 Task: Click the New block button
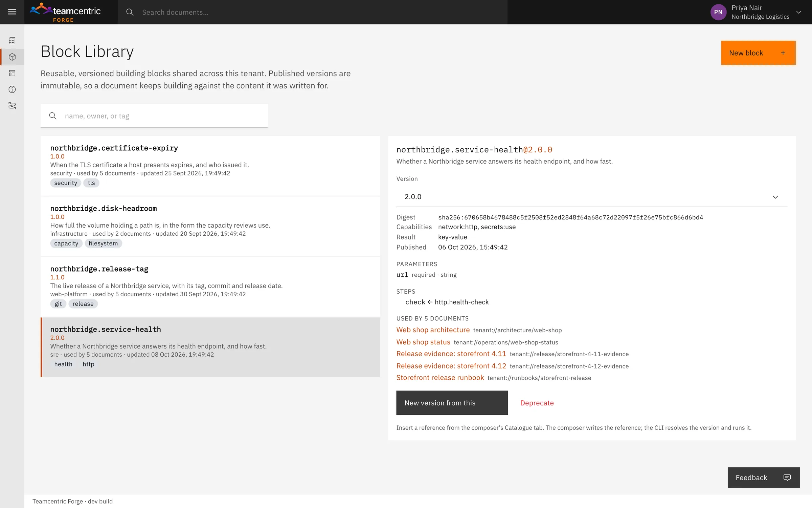(x=758, y=53)
